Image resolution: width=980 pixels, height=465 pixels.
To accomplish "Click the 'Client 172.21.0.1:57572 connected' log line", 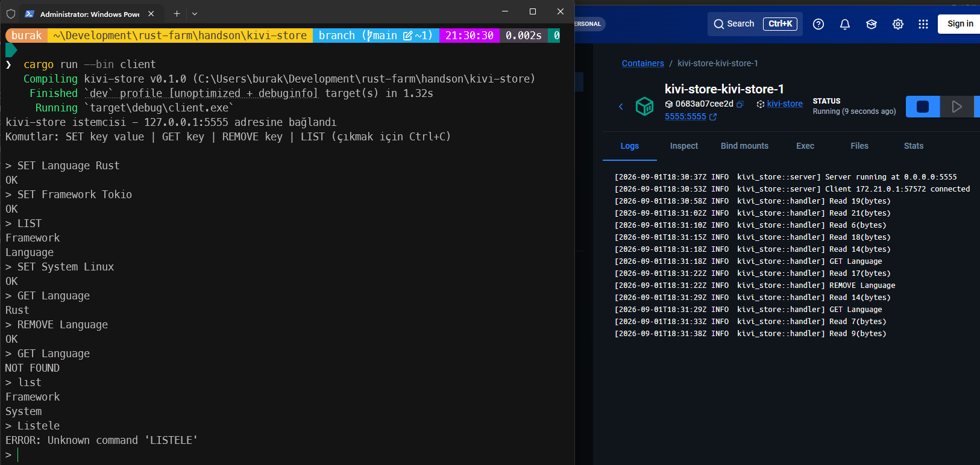I will pyautogui.click(x=793, y=189).
